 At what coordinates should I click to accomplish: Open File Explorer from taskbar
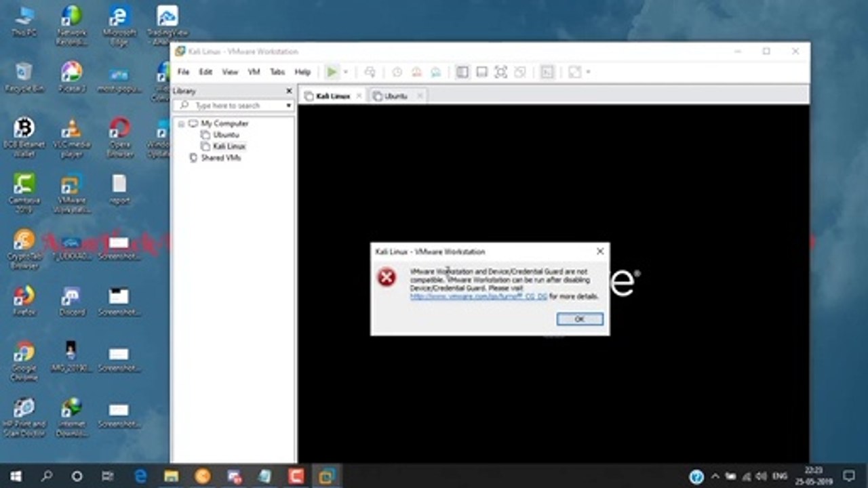coord(171,476)
